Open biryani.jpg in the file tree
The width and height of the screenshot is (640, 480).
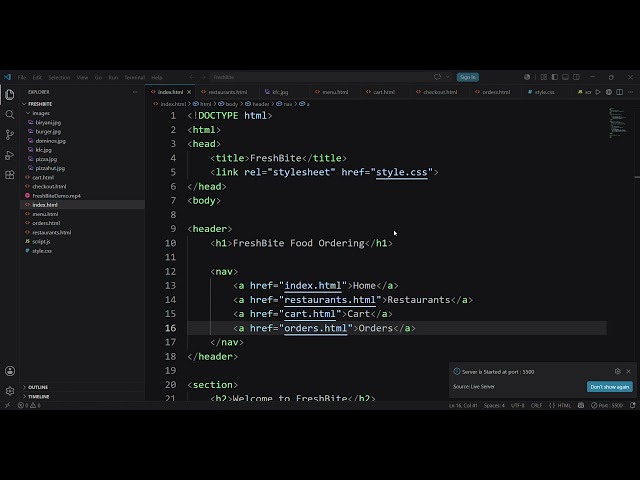(x=48, y=122)
